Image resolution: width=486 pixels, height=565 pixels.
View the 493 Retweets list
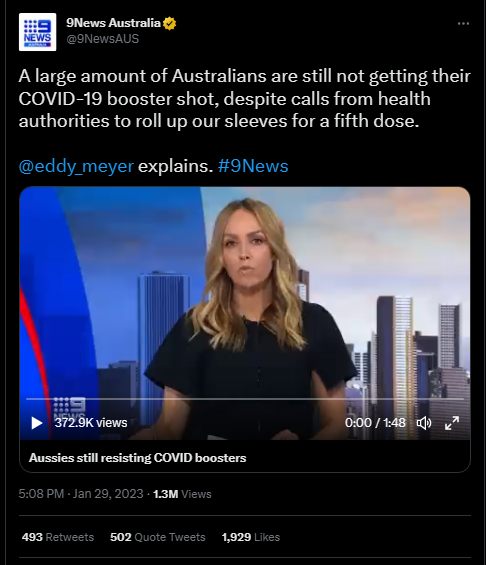tap(58, 537)
